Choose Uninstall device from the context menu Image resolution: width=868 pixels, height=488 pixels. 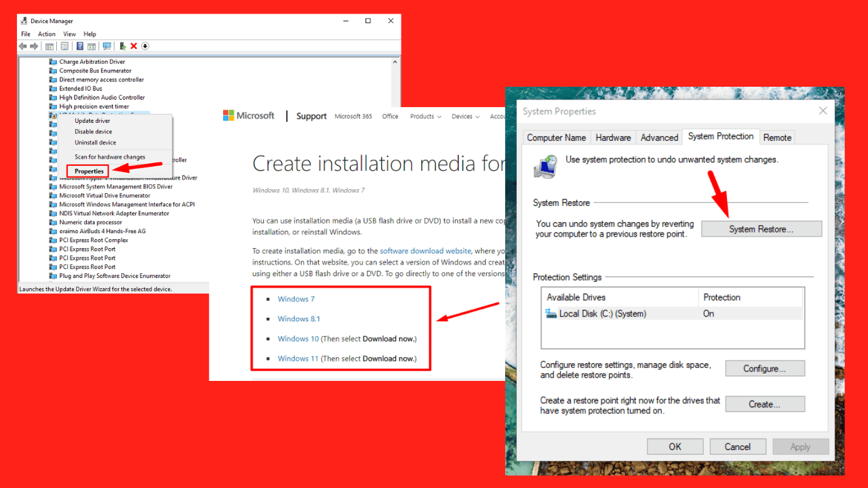pos(115,142)
